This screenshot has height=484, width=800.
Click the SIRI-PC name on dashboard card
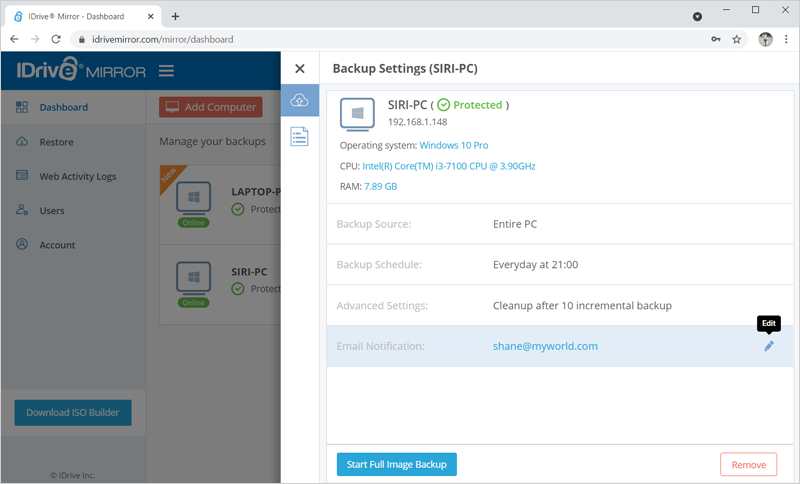(249, 272)
